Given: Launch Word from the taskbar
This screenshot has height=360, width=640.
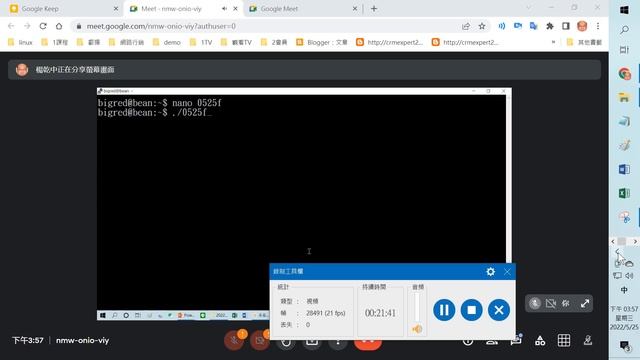Looking at the screenshot, I should 624,169.
